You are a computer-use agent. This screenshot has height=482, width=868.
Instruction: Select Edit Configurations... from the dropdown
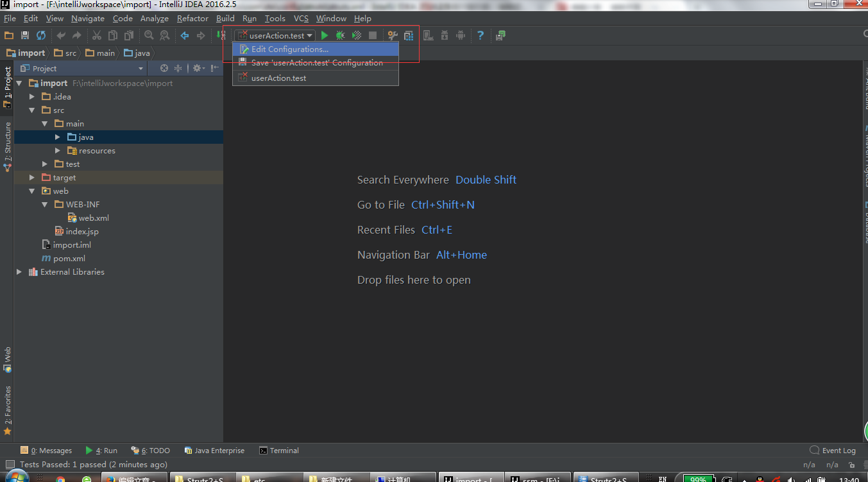289,49
